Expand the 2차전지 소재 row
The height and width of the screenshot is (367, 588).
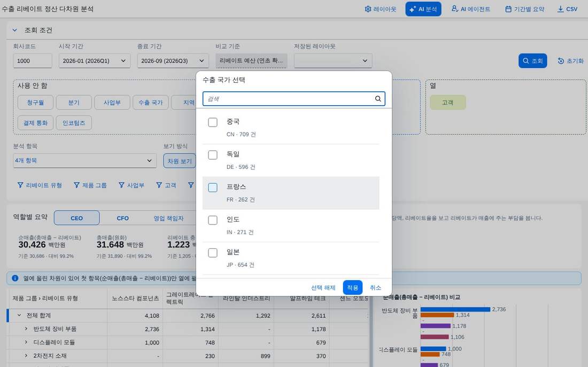[x=26, y=355]
